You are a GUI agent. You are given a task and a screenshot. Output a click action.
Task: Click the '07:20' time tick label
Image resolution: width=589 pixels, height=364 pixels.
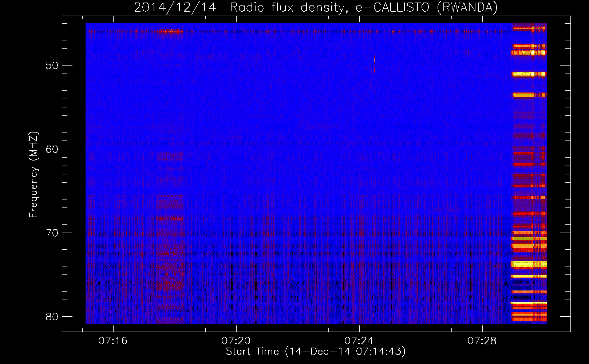[x=236, y=341]
